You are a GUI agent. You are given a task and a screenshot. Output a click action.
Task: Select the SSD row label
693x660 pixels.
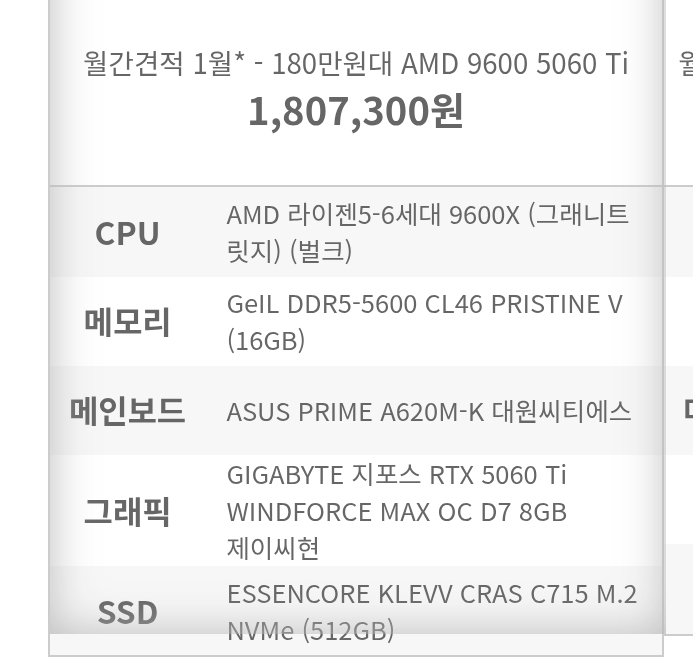click(x=127, y=612)
